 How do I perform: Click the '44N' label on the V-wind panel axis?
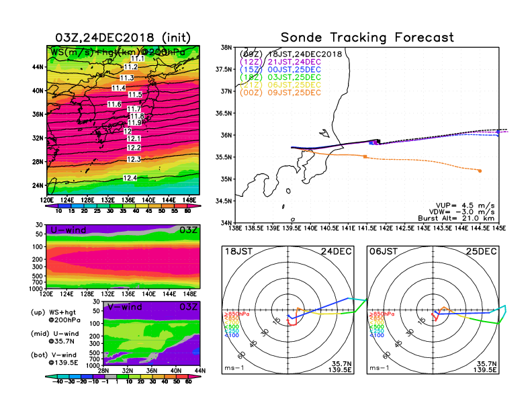coord(200,371)
